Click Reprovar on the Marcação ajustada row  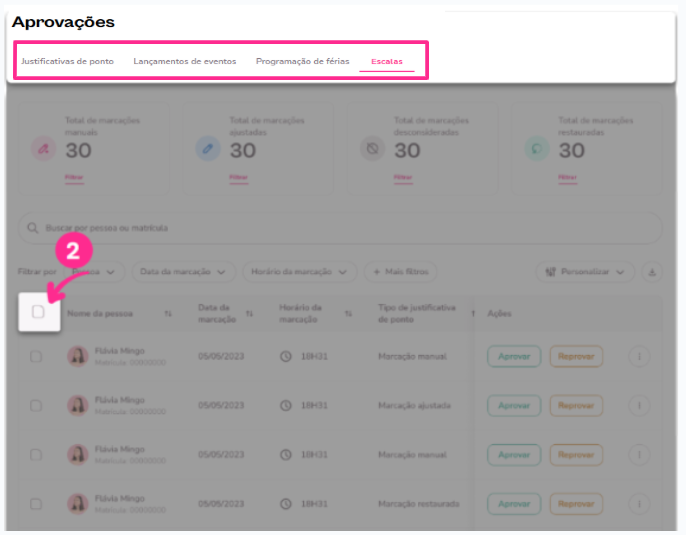pos(576,405)
